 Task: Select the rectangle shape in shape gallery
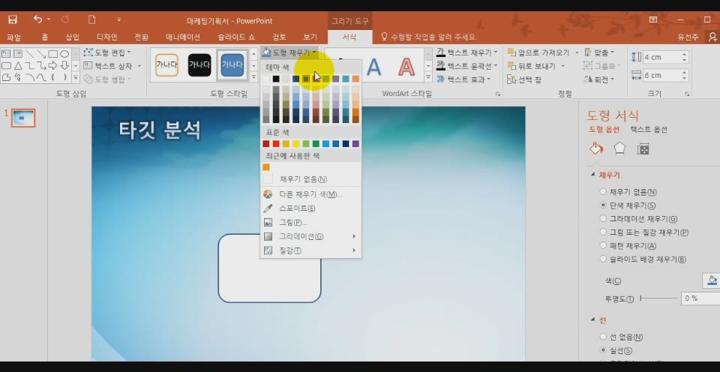(53, 54)
